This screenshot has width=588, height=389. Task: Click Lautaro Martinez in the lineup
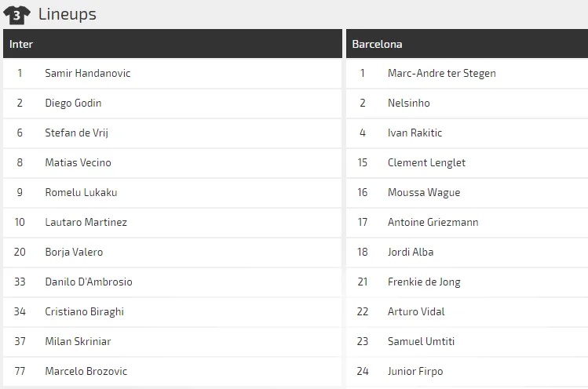tap(86, 222)
